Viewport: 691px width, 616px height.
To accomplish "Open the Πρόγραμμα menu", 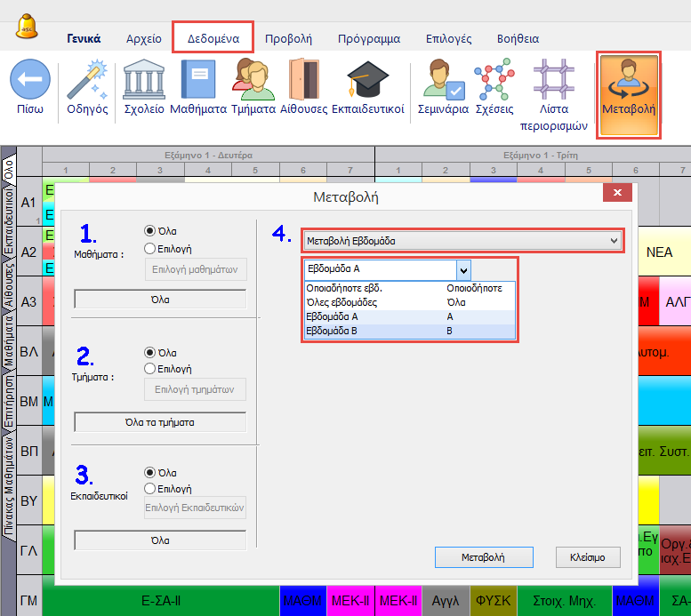I will click(368, 39).
